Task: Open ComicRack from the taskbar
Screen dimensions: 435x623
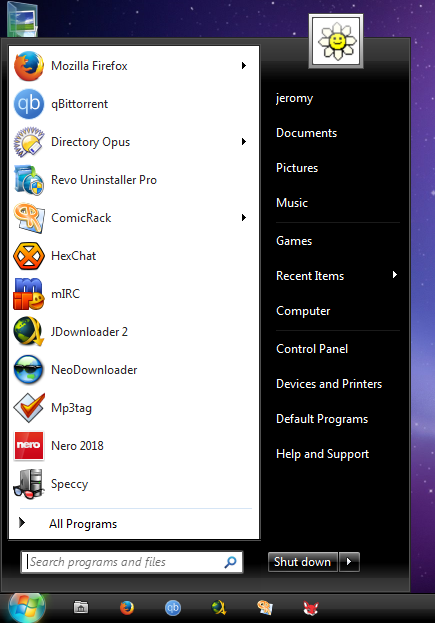Action: pos(265,608)
